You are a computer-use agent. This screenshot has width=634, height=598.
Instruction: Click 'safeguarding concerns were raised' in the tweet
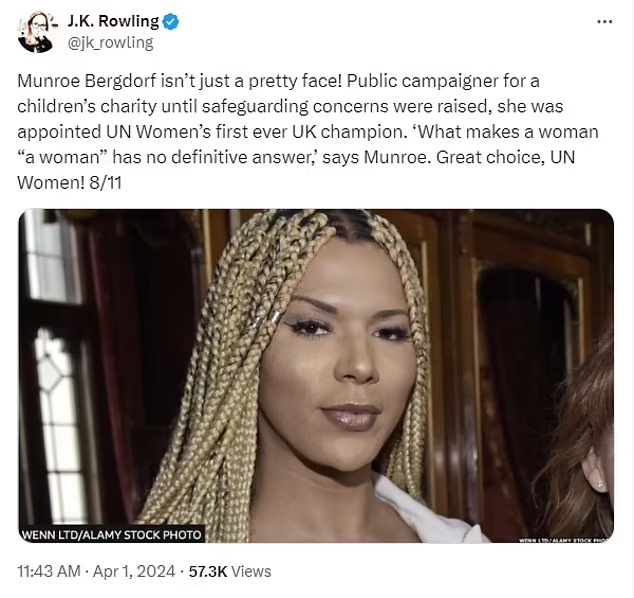coord(347,107)
